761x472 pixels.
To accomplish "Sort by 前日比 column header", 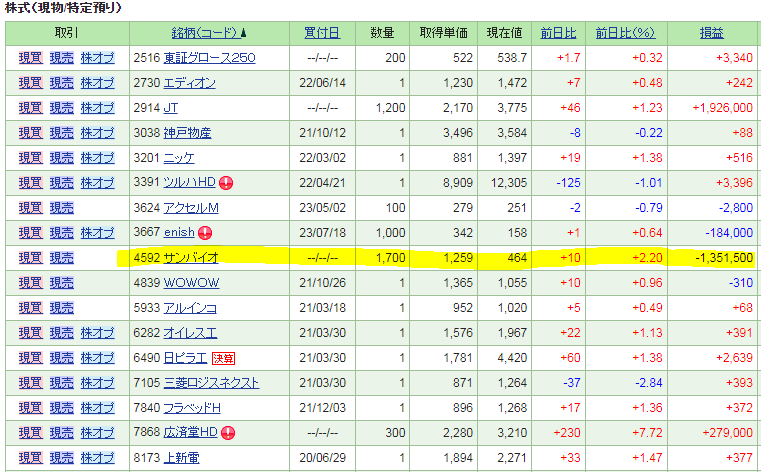I will tap(558, 33).
